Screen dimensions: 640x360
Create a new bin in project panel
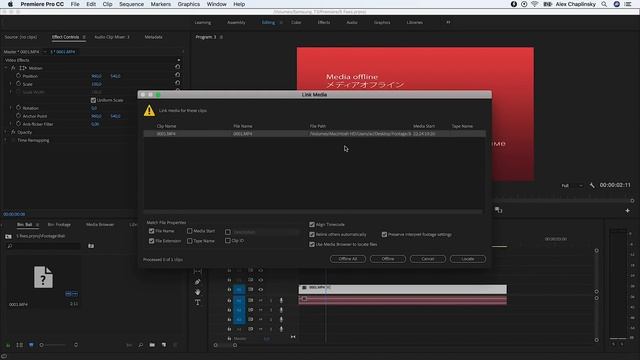click(x=152, y=345)
